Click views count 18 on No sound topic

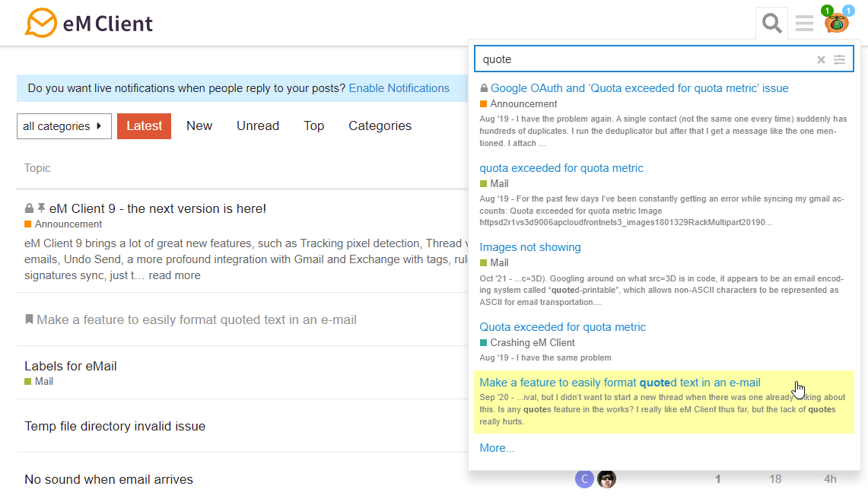pyautogui.click(x=775, y=479)
